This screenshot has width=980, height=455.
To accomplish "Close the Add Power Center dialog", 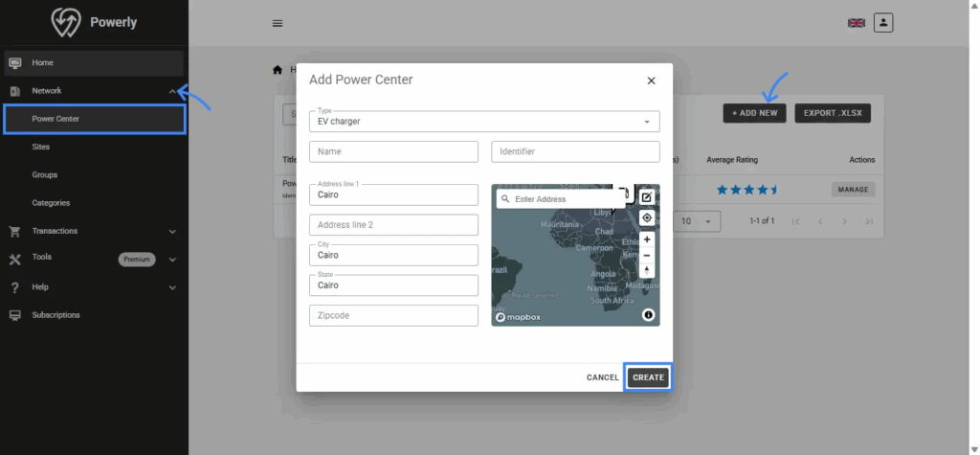I will coord(651,80).
